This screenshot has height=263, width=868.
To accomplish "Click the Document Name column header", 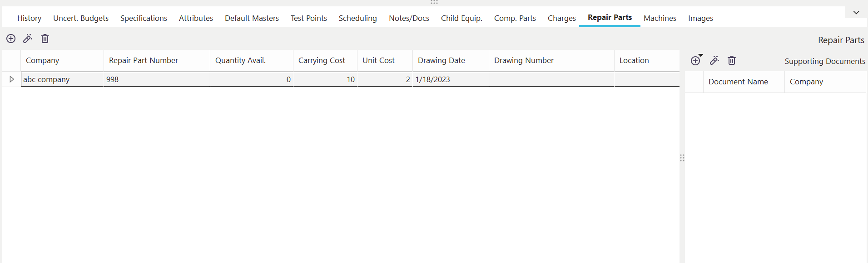I will pos(738,82).
